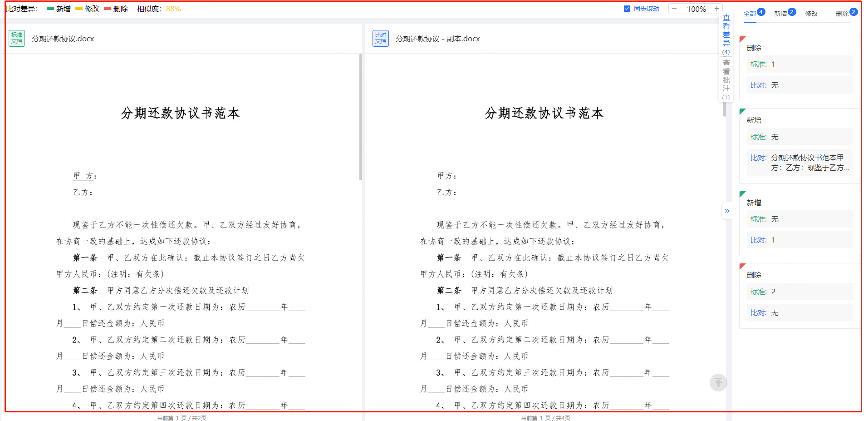Open the first 删除 difference card with 标准: 1
The height and width of the screenshot is (421, 868).
[x=799, y=69]
